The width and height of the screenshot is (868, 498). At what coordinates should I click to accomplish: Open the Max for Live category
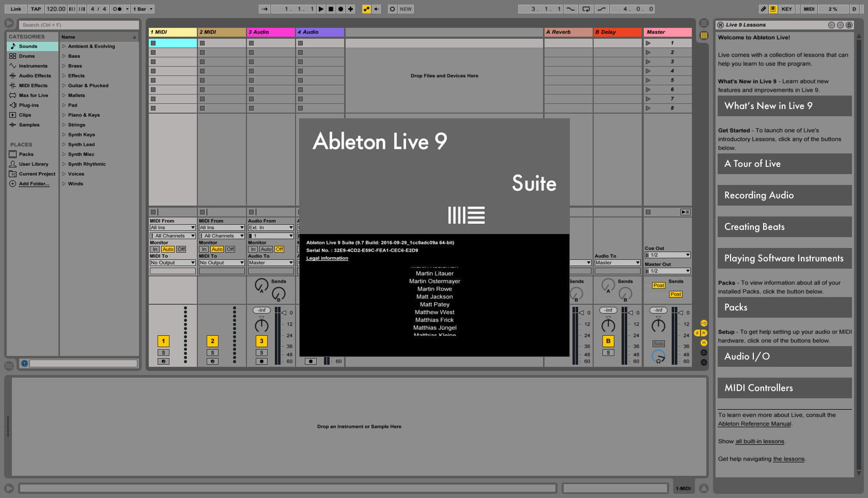[x=33, y=95]
